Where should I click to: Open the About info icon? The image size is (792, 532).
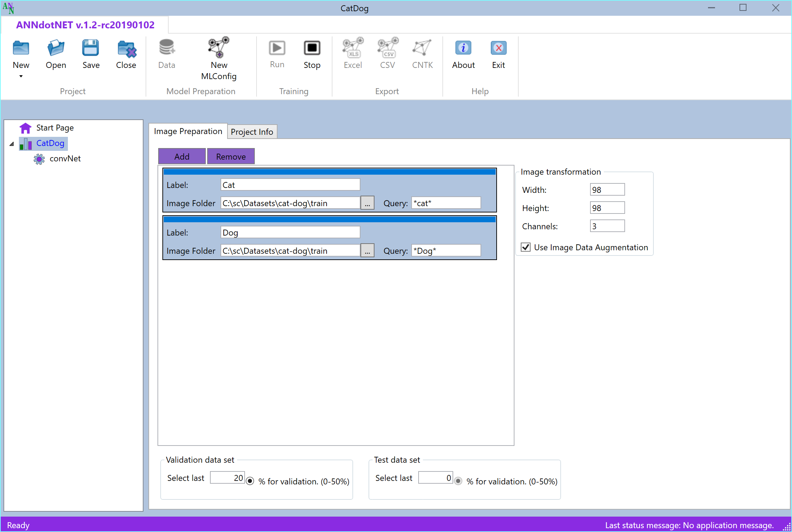(x=463, y=48)
